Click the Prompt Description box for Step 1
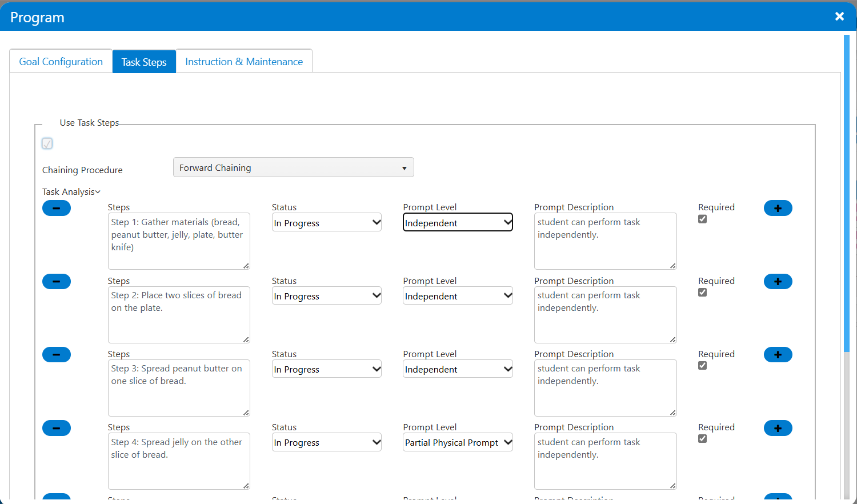This screenshot has height=504, width=857. [x=606, y=241]
